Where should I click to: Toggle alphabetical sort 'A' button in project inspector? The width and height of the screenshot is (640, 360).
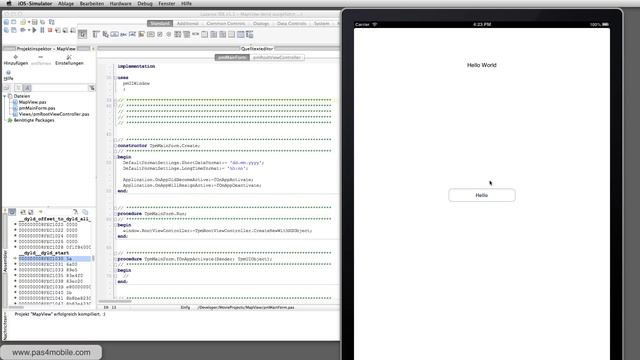(27, 88)
